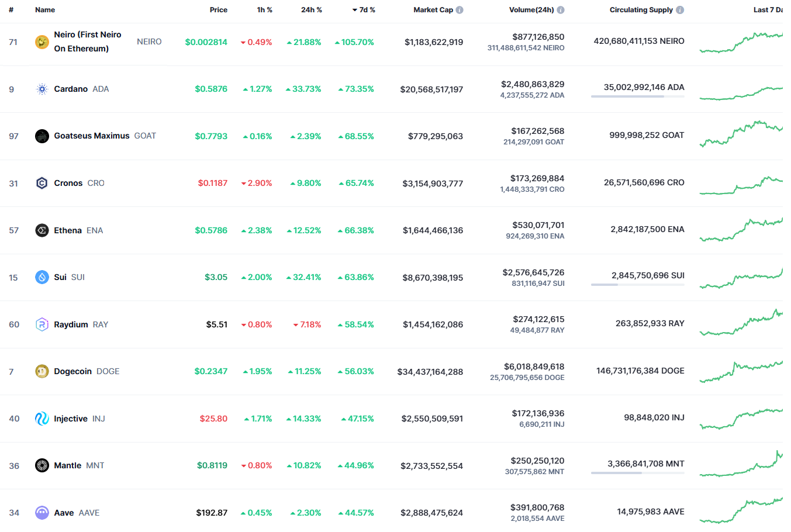Viewport: 791px width, 532px height.
Task: Open Ethena 7-day sparkline chart
Action: point(741,229)
